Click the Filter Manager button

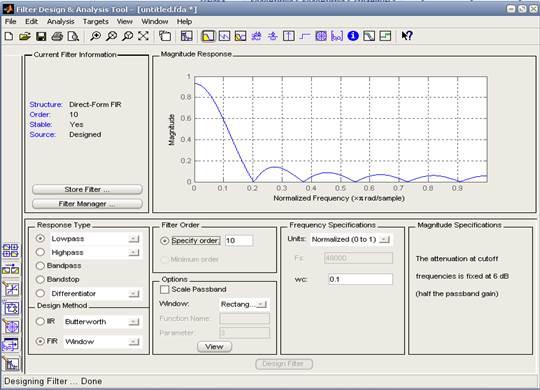click(87, 204)
